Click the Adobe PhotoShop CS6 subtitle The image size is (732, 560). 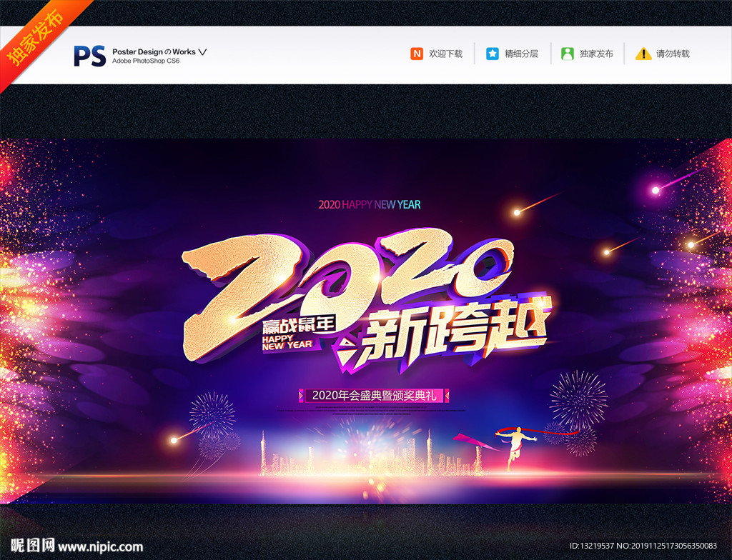tap(146, 61)
